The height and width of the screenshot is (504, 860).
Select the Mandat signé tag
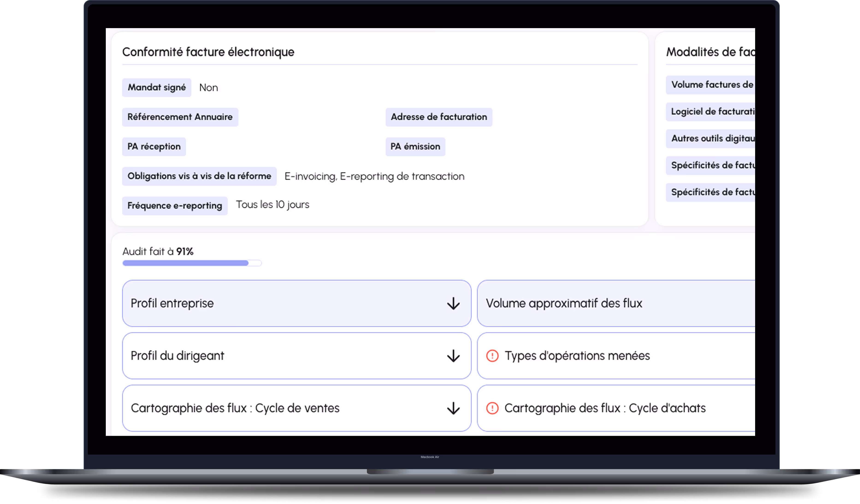click(x=157, y=87)
